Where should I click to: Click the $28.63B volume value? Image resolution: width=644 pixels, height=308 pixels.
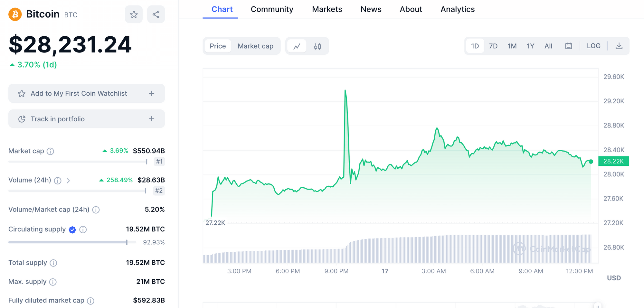(151, 180)
